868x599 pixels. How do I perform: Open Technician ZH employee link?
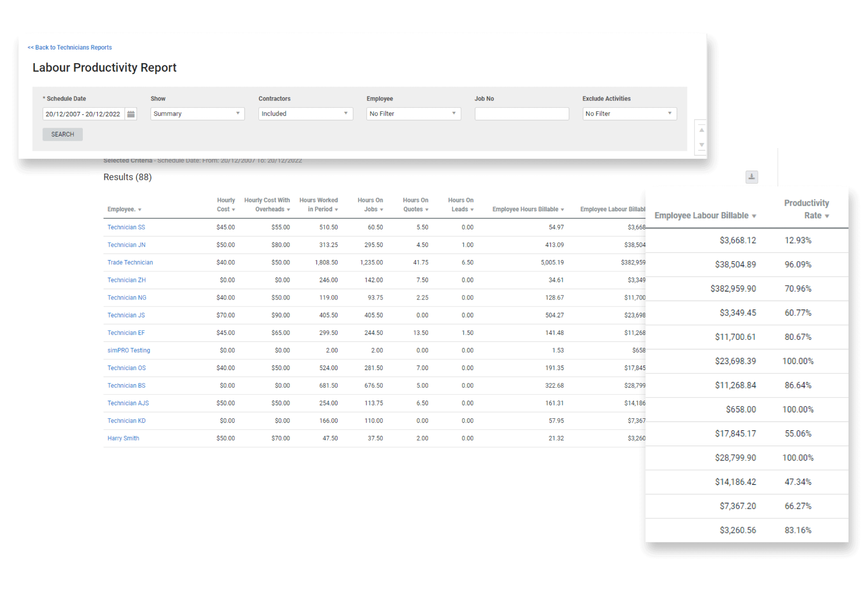pos(127,280)
